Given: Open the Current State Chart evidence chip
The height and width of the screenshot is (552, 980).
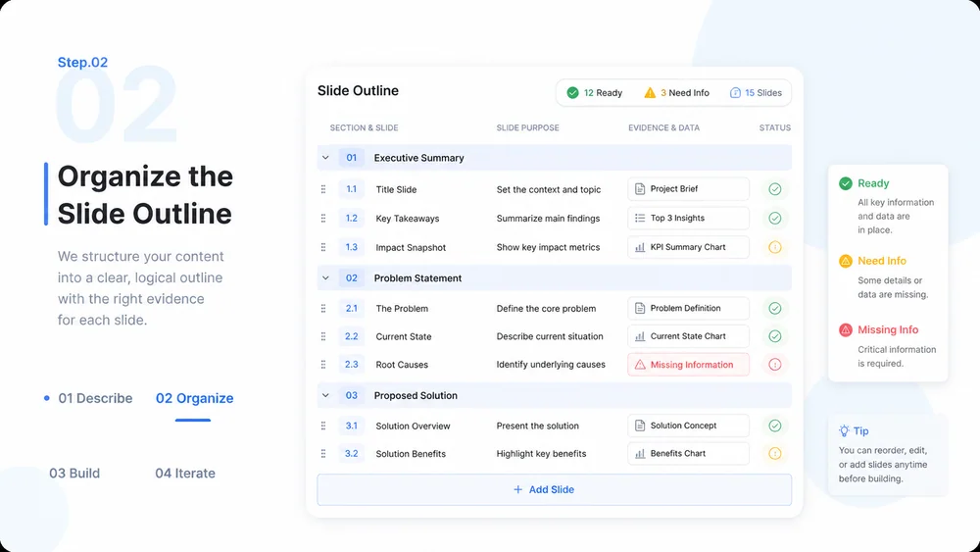Looking at the screenshot, I should pyautogui.click(x=688, y=336).
